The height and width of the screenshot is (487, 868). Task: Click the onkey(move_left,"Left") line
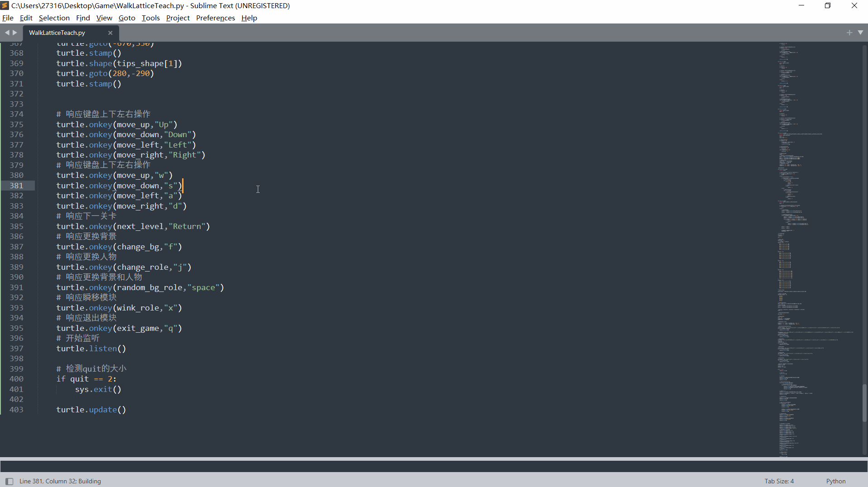(x=126, y=145)
